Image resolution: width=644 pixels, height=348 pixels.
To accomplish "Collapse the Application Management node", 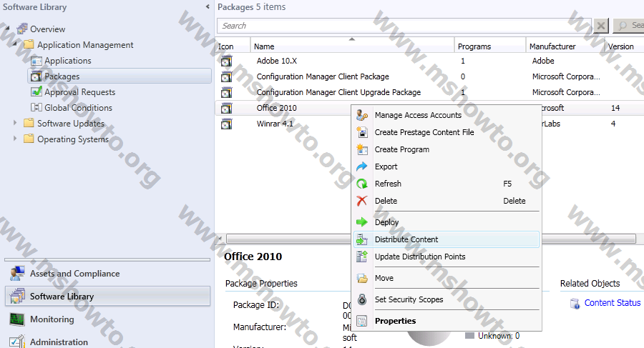I will (15, 43).
